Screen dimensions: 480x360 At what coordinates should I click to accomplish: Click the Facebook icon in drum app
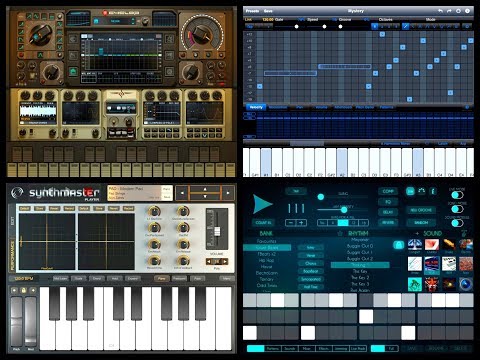(433, 191)
